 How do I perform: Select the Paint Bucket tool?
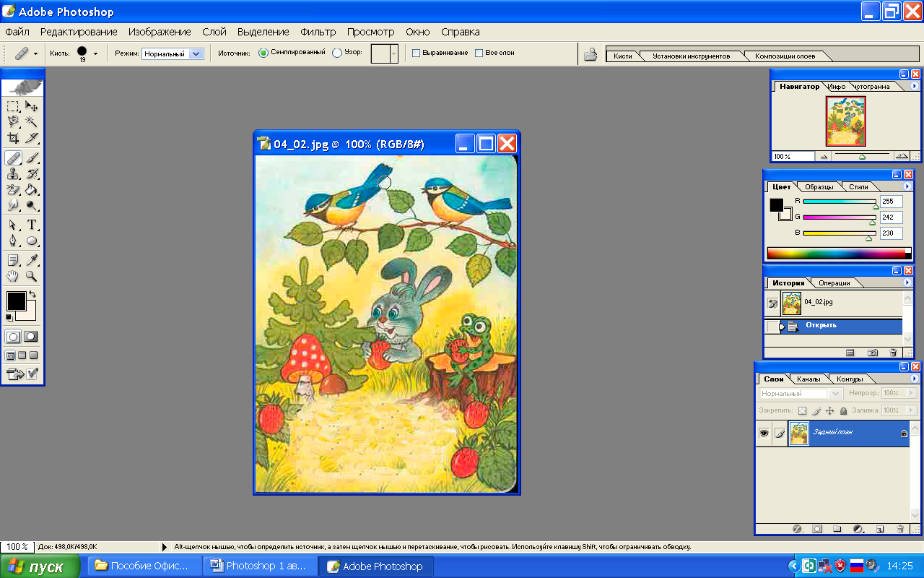pyautogui.click(x=32, y=189)
